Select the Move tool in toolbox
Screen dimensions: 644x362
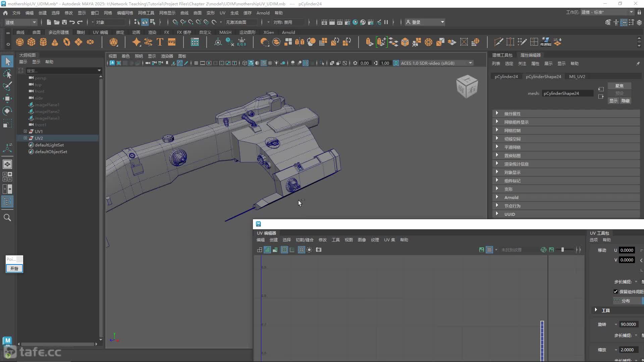[7, 98]
